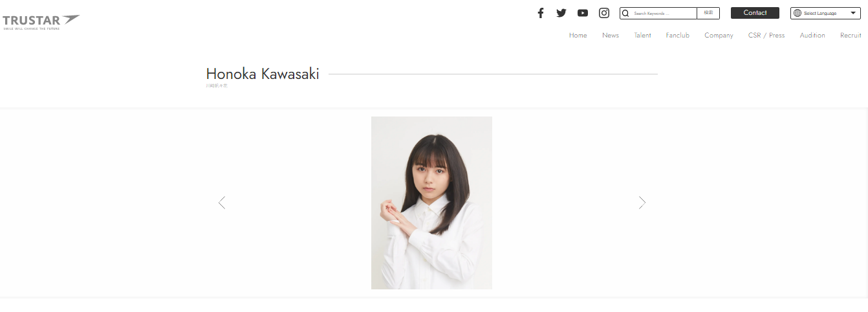This screenshot has height=312, width=868.
Task: Click the globe icon beside Select Language
Action: pyautogui.click(x=797, y=13)
